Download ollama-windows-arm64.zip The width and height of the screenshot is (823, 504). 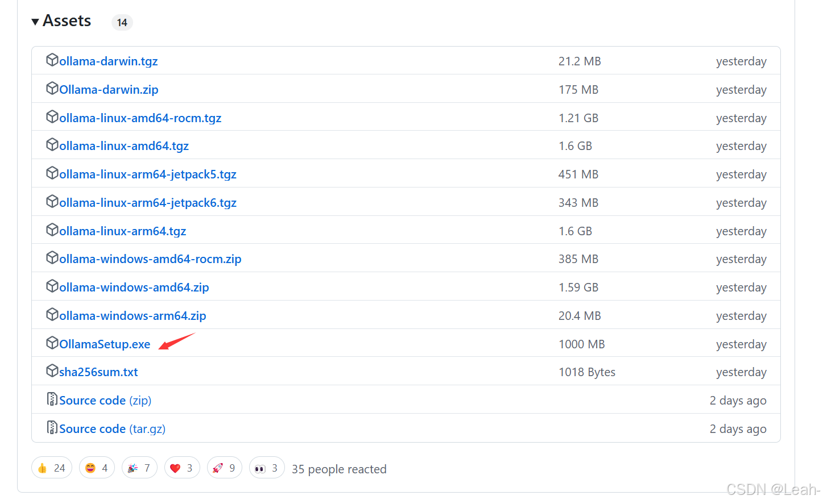(133, 316)
